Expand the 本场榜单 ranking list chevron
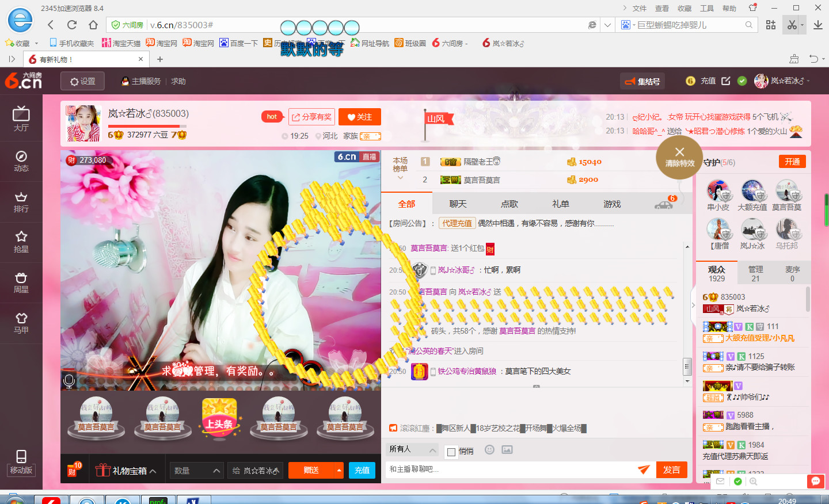829x504 pixels. click(x=400, y=178)
